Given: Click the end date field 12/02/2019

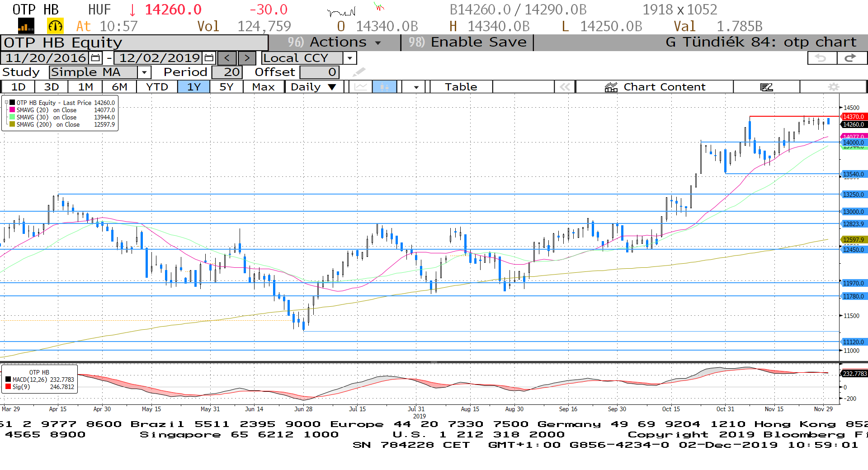Looking at the screenshot, I should click(159, 58).
